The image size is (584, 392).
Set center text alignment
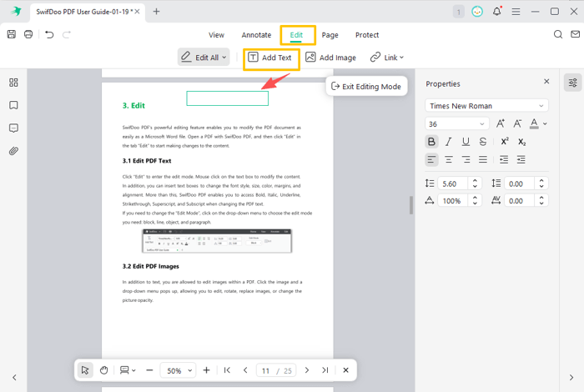(449, 159)
